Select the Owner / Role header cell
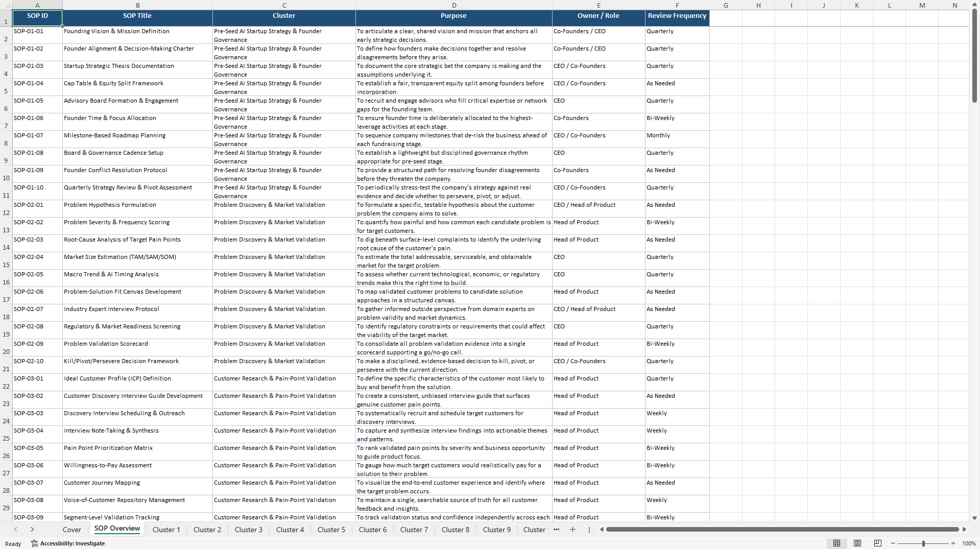Screen dimensions: 980x549 pyautogui.click(x=599, y=18)
